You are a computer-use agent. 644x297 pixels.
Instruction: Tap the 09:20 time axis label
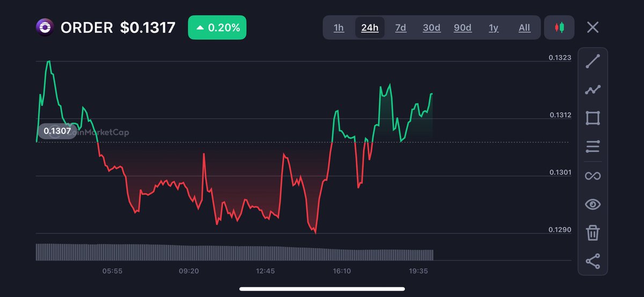tap(189, 271)
